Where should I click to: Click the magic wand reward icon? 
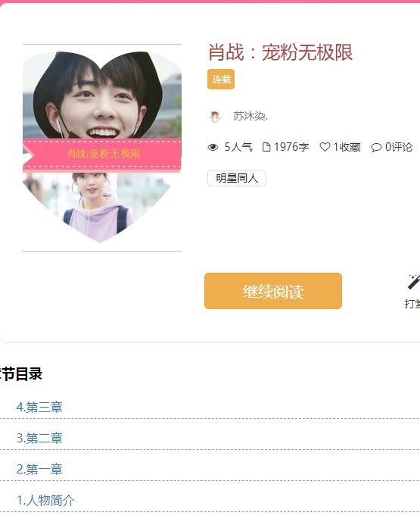[413, 282]
